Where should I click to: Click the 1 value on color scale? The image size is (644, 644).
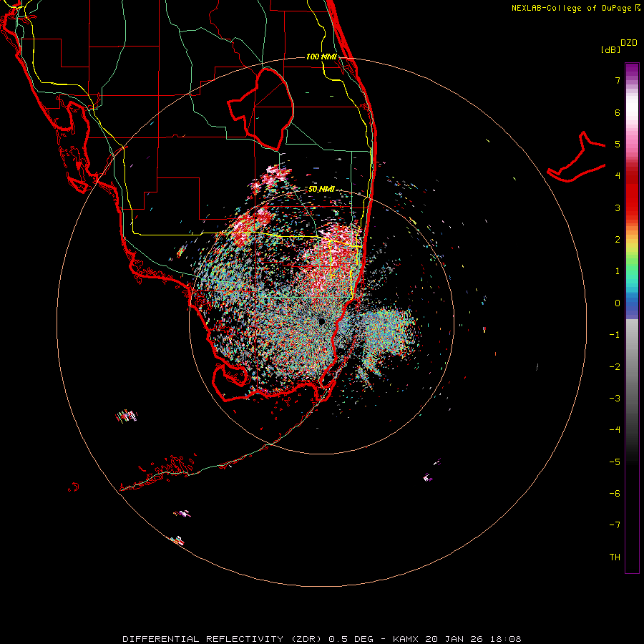point(618,271)
